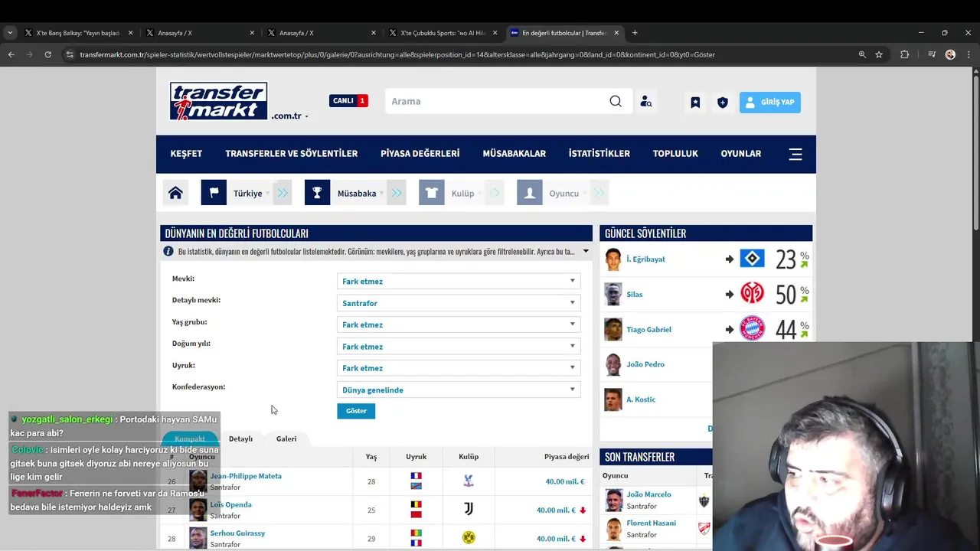980x551 pixels.
Task: Open the hamburger menu icon
Action: click(x=795, y=154)
